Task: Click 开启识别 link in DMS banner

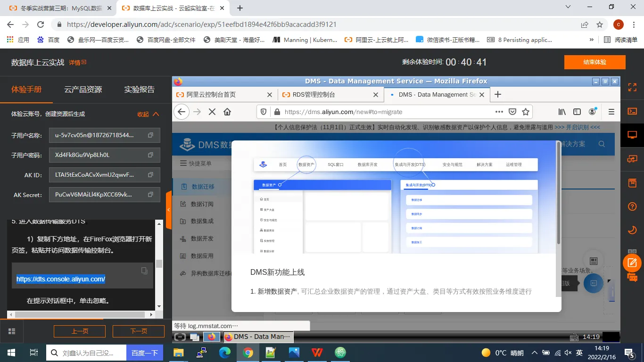Action: [578, 127]
